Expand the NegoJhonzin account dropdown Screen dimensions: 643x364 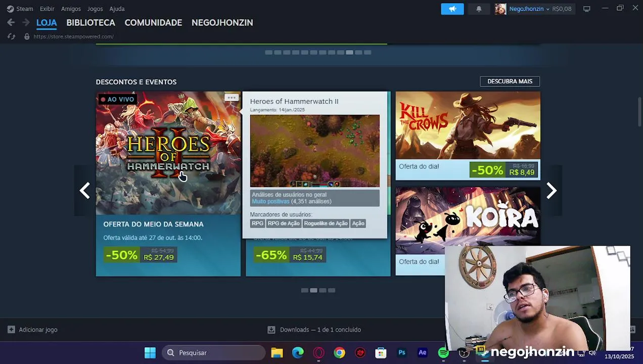[x=529, y=9]
